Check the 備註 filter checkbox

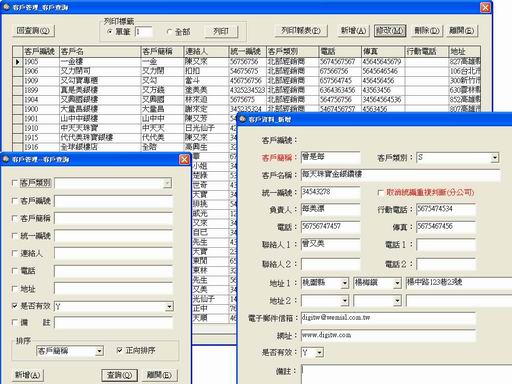15,322
